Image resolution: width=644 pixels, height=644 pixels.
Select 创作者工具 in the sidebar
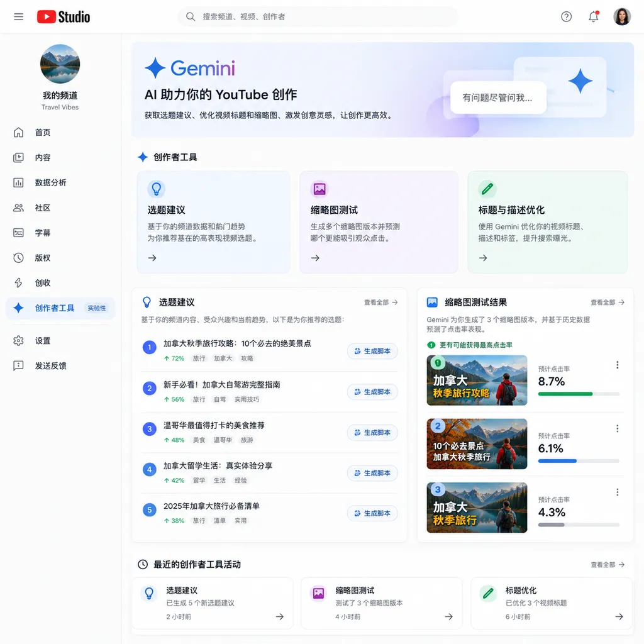point(60,308)
